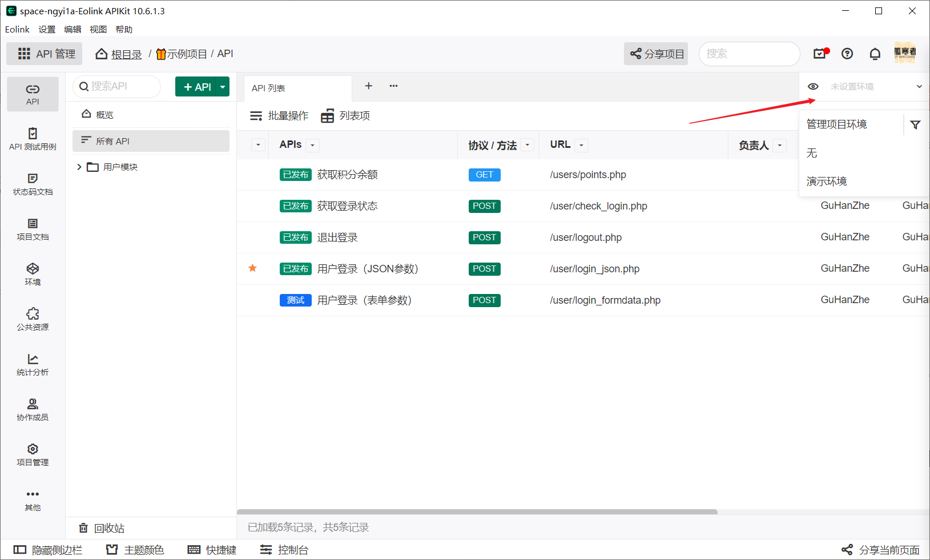Click the top search field
The width and height of the screenshot is (930, 560).
click(749, 54)
